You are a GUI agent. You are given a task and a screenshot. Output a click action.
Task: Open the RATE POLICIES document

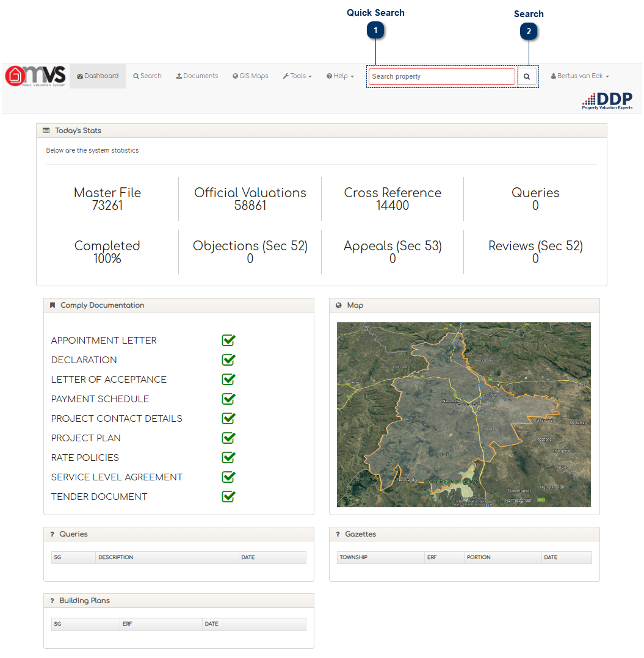(x=85, y=457)
